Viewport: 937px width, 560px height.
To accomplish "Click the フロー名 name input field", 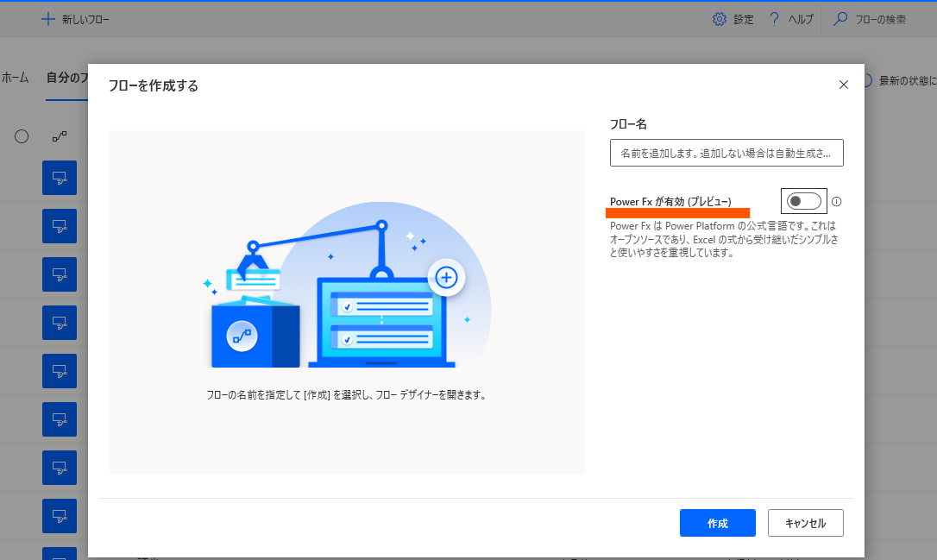I will pos(726,153).
